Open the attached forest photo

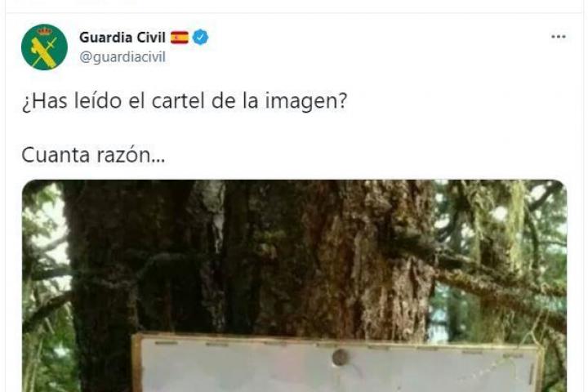tap(294, 286)
